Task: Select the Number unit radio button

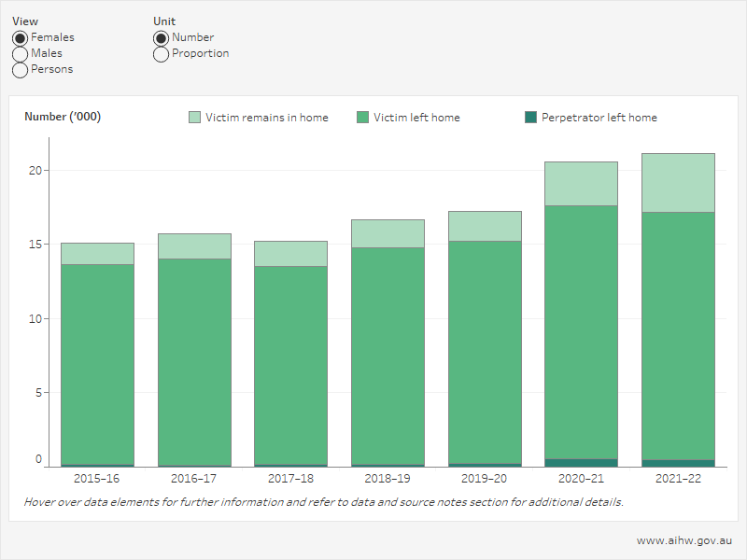Action: [161, 38]
